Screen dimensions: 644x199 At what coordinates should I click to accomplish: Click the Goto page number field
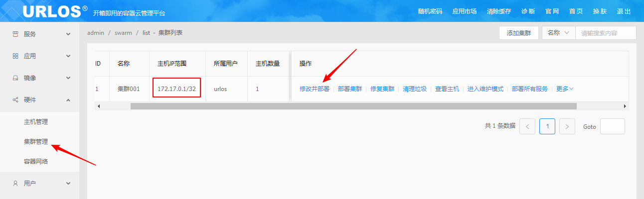click(612, 127)
